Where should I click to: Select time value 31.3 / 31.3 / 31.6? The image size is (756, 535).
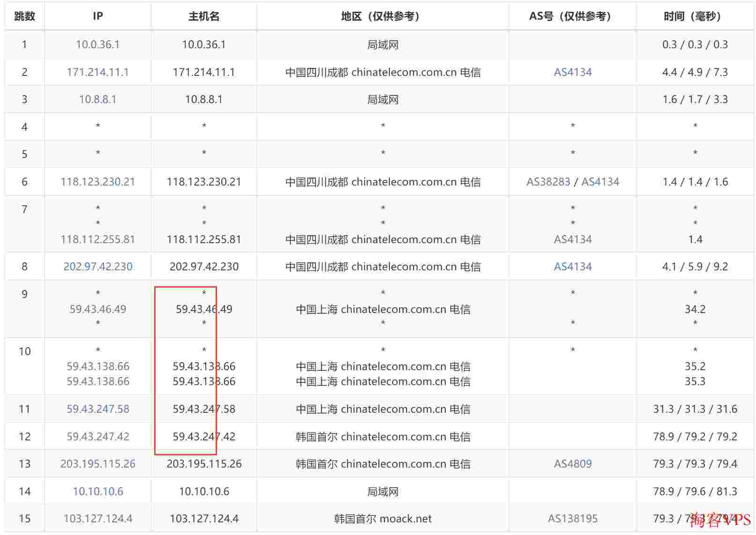695,409
